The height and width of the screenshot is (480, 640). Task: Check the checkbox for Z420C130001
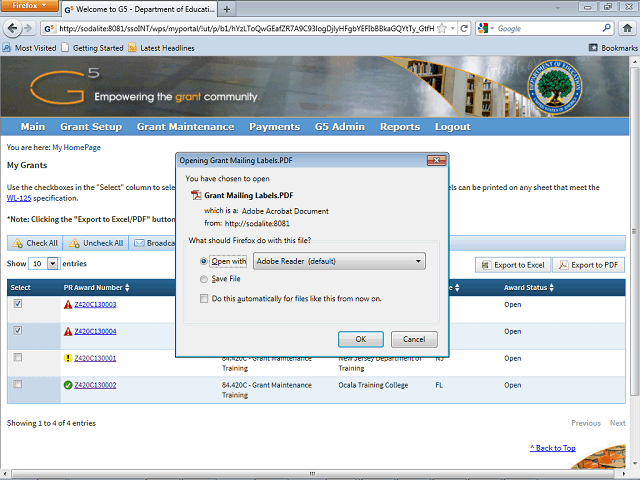(x=18, y=357)
